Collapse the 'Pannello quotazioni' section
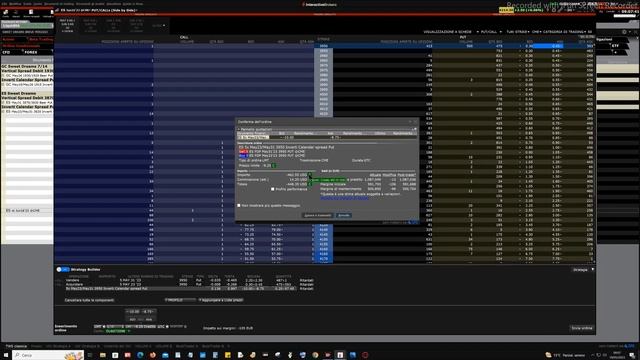 (239, 129)
